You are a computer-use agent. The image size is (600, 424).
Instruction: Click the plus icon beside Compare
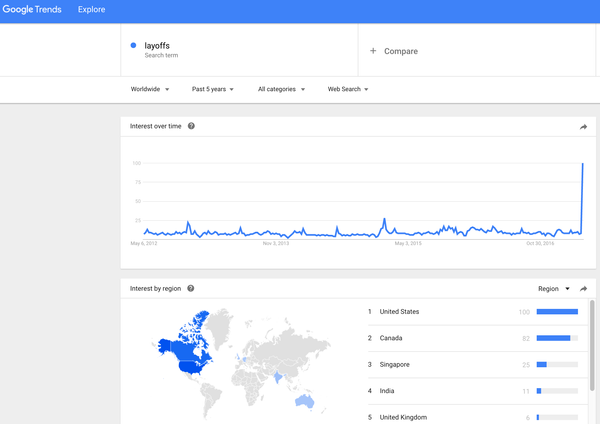(x=373, y=51)
